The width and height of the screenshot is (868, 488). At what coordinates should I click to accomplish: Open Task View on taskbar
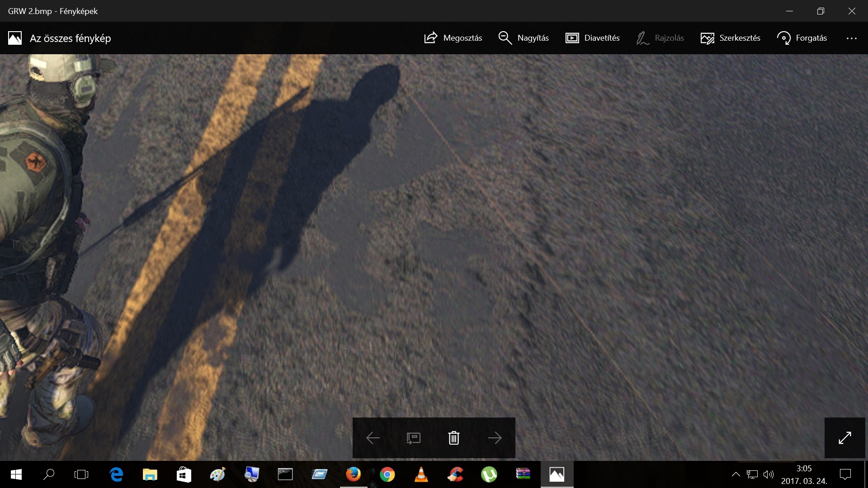point(81,474)
